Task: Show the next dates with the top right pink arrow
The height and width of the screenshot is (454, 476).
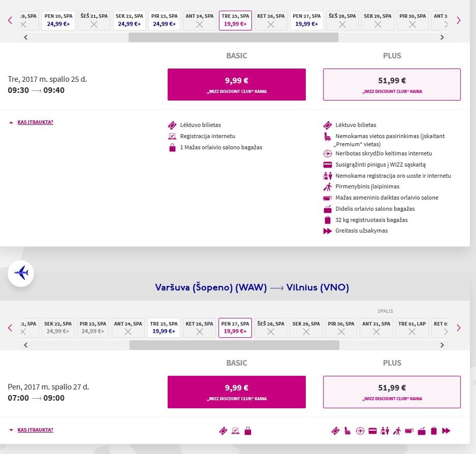Action: (458, 20)
